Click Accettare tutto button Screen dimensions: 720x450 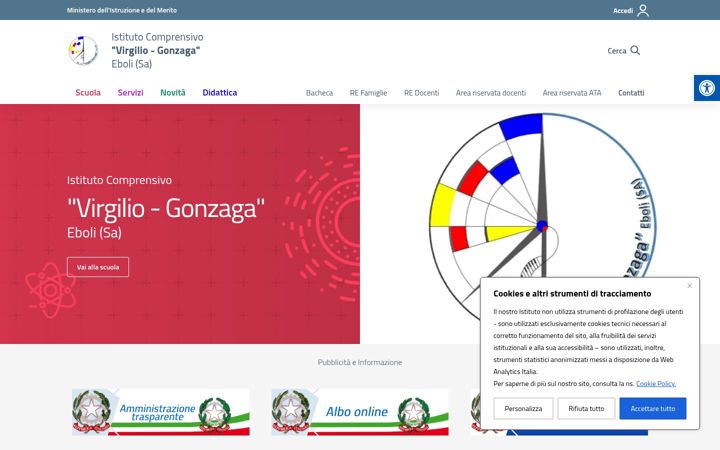[652, 408]
